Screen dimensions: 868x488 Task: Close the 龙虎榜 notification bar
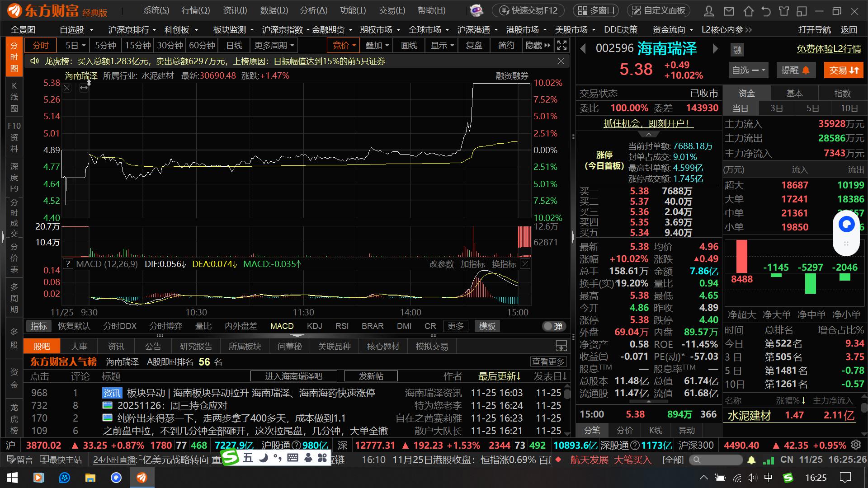click(561, 61)
